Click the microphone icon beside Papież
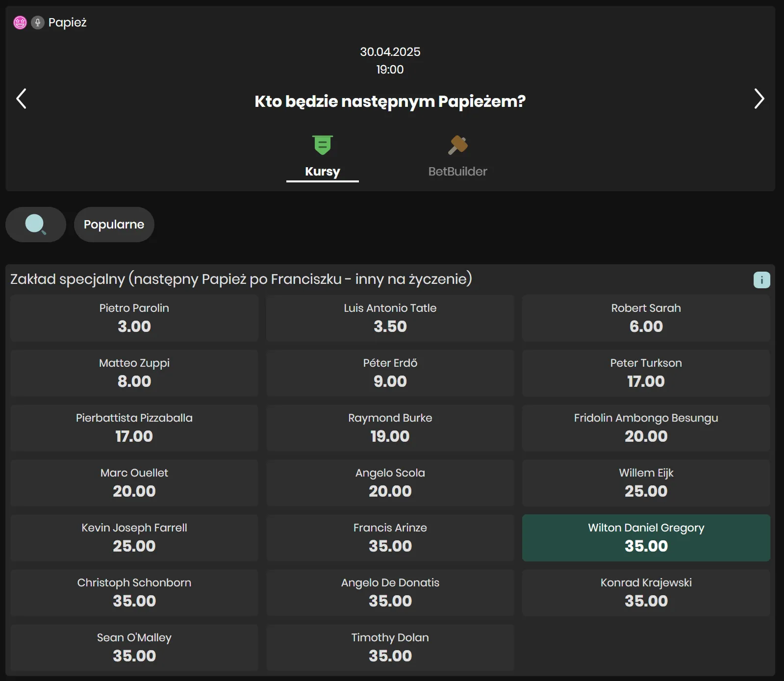Viewport: 784px width, 681px height. (38, 23)
